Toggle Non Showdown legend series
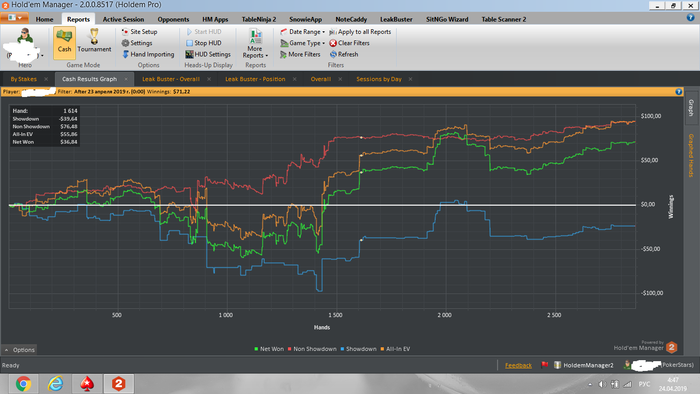The image size is (700, 394). (312, 349)
